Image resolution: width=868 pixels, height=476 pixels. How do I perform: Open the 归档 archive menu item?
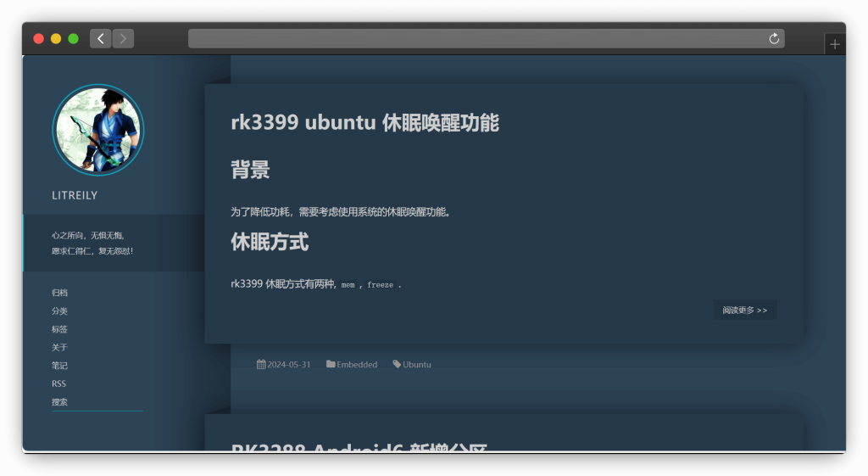click(x=59, y=293)
